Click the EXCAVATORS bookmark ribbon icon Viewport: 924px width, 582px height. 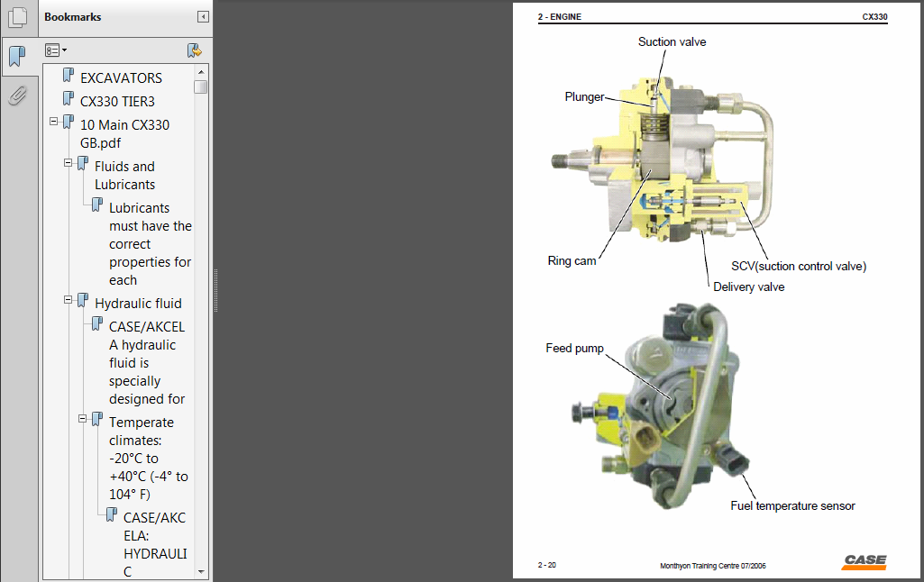pyautogui.click(x=69, y=75)
